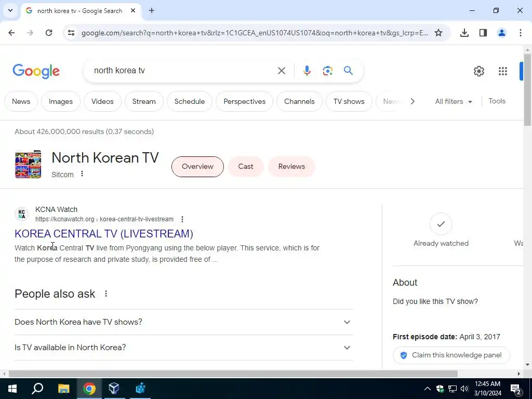This screenshot has width=532, height=399.
Task: Open the taskbar clock showing 12:45 AM
Action: [487, 389]
